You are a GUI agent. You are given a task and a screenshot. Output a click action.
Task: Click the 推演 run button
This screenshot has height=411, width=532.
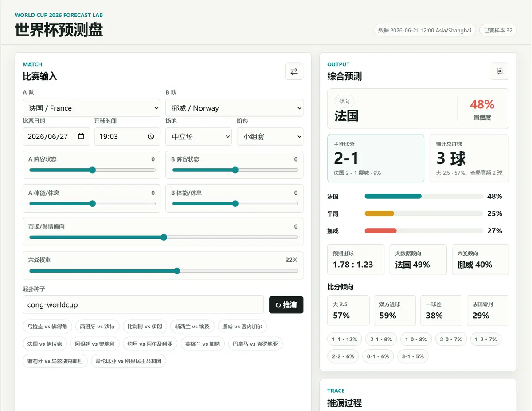(286, 305)
